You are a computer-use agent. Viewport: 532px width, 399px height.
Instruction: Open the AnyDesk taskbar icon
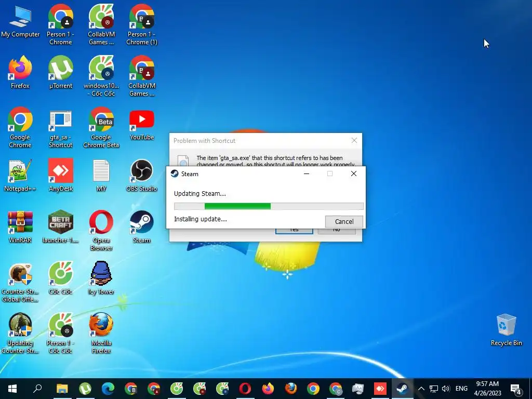[380, 389]
